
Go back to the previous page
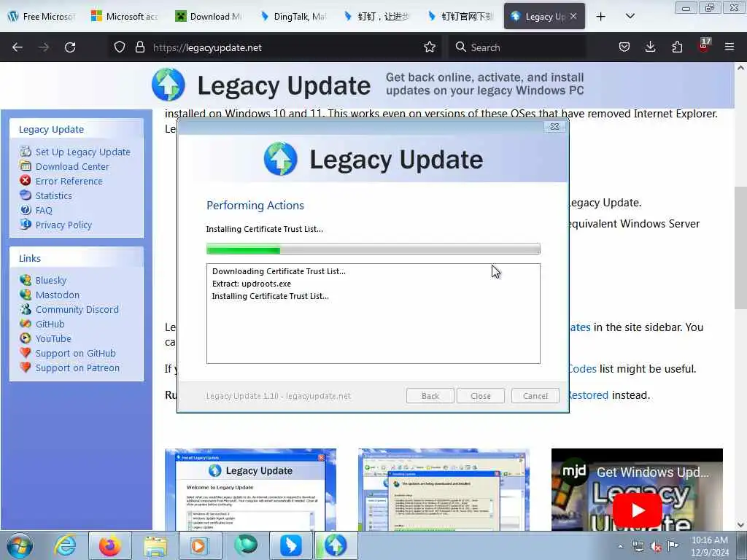[x=18, y=47]
